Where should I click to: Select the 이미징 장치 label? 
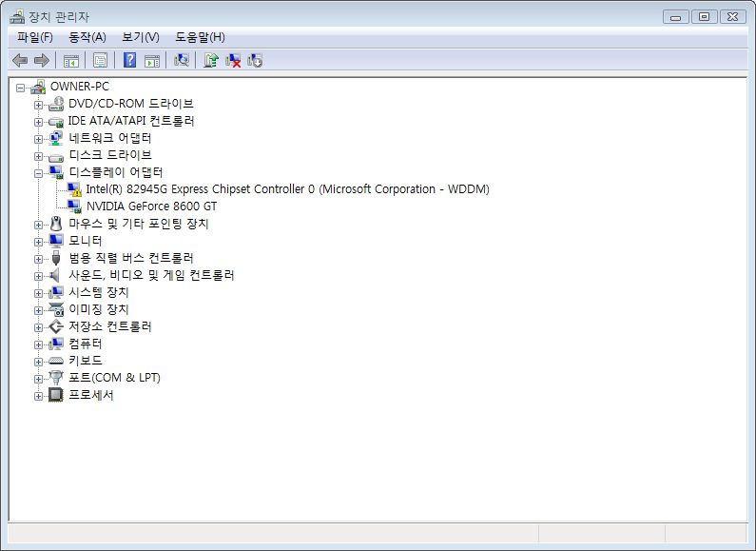98,309
